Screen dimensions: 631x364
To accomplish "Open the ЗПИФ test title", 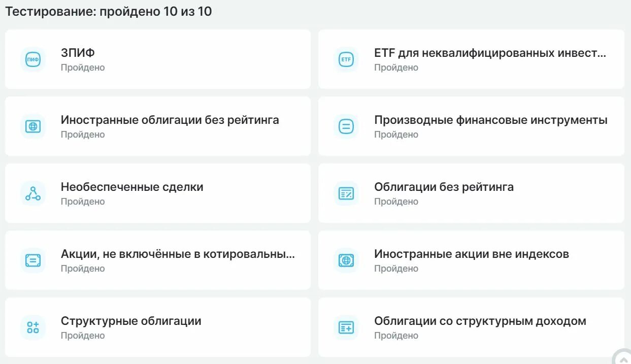I will point(78,53).
